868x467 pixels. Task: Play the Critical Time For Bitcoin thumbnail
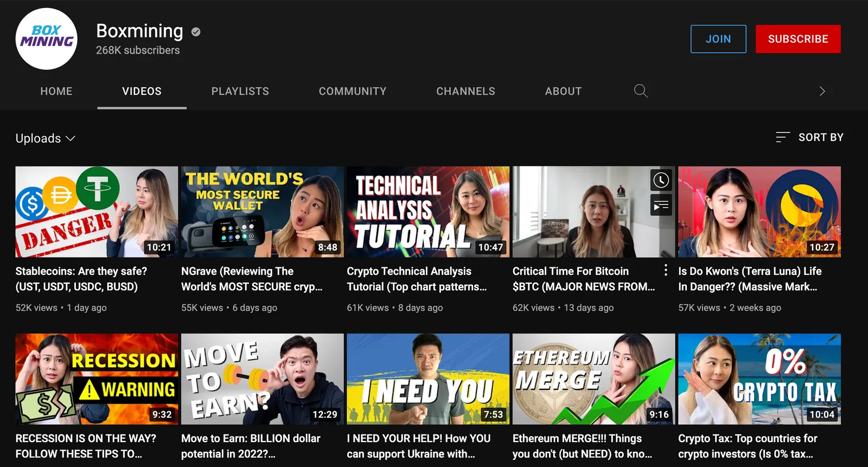coord(594,212)
